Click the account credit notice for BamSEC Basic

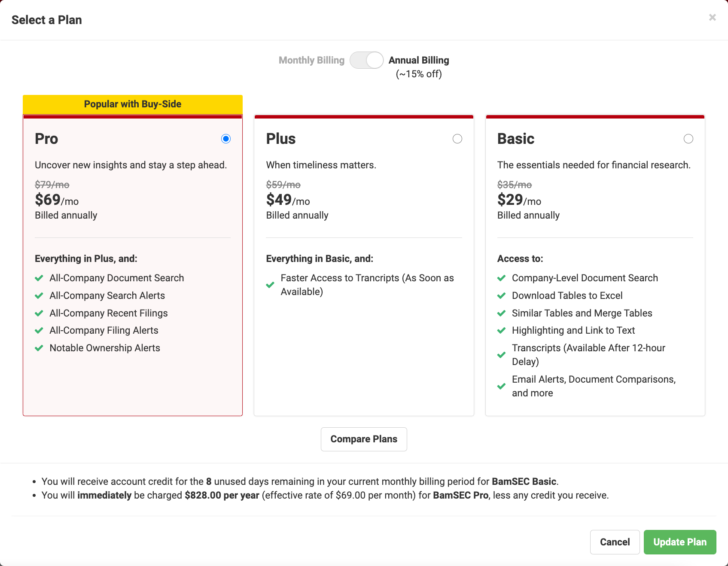coord(300,481)
